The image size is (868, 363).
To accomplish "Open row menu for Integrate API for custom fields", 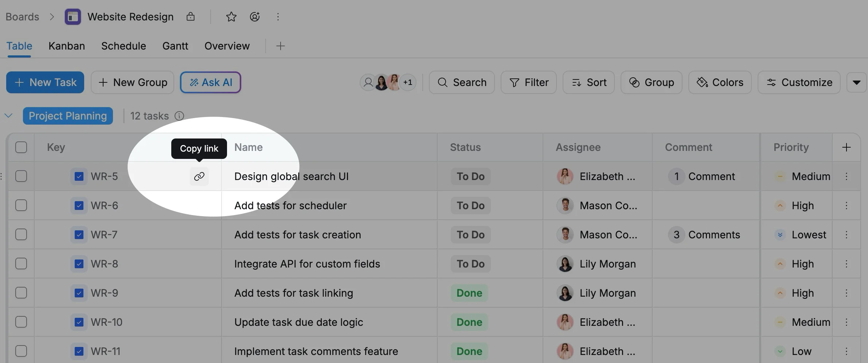I will [x=847, y=264].
